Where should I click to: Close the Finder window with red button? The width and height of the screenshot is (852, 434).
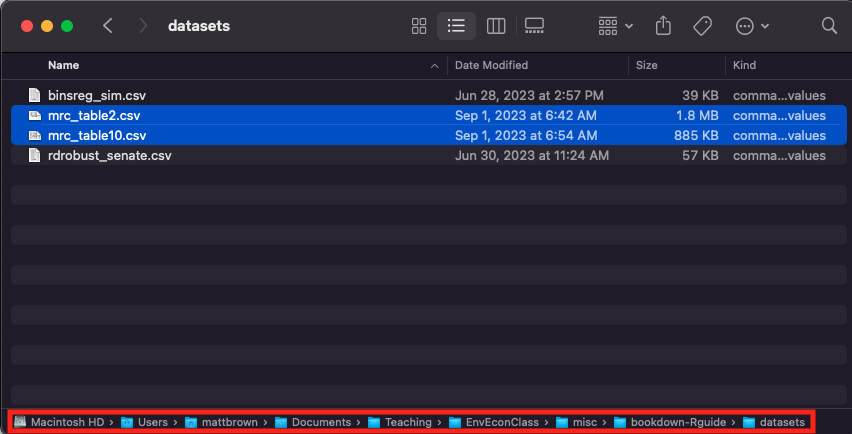[27, 26]
